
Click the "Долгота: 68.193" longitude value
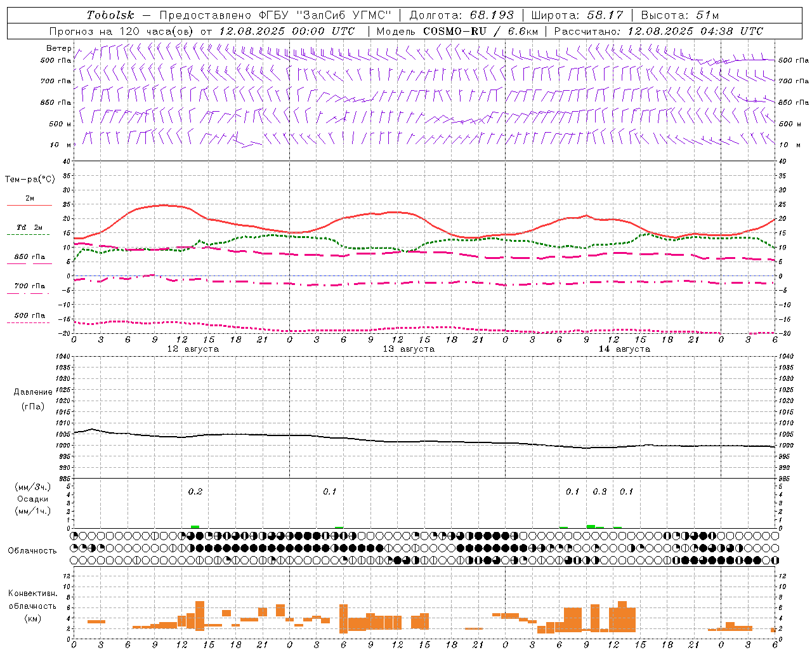pos(461,15)
